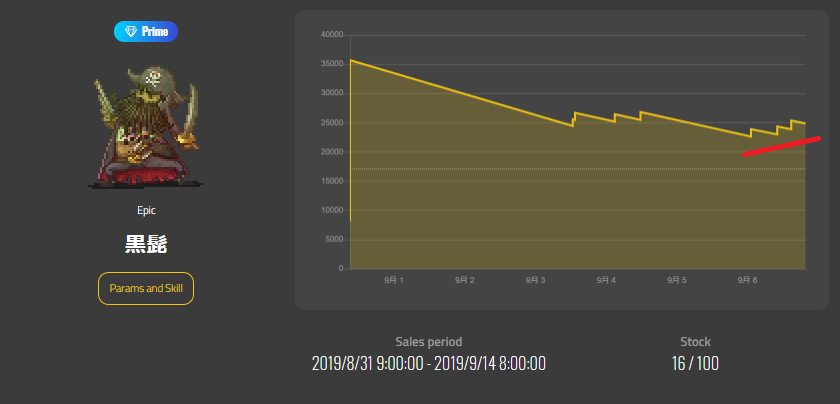Click the Sales period date range
840x404 pixels.
coord(429,363)
